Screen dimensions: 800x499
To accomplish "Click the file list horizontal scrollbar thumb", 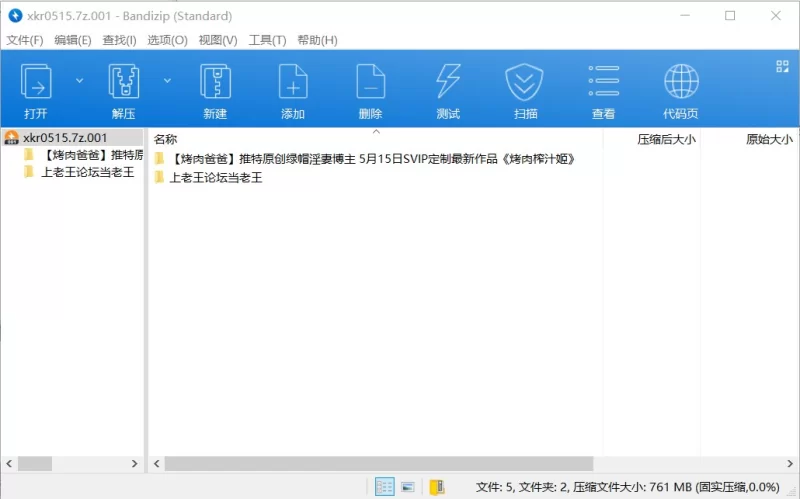I will pos(379,464).
